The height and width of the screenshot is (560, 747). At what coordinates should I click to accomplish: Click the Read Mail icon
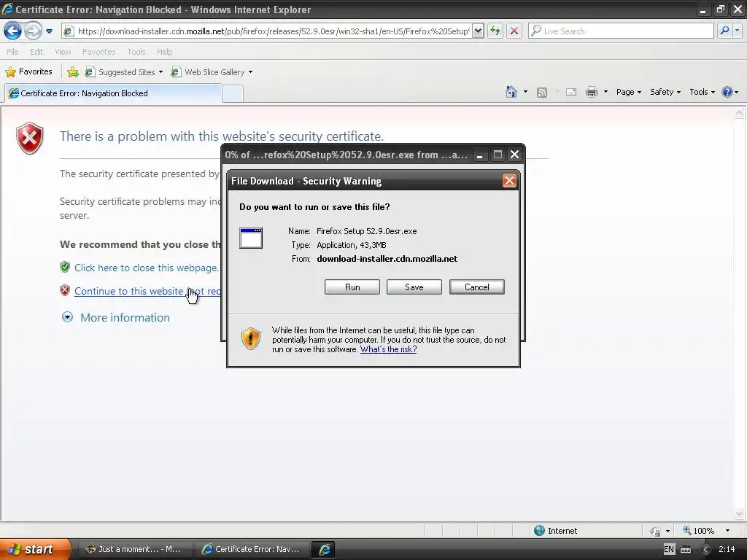[570, 93]
